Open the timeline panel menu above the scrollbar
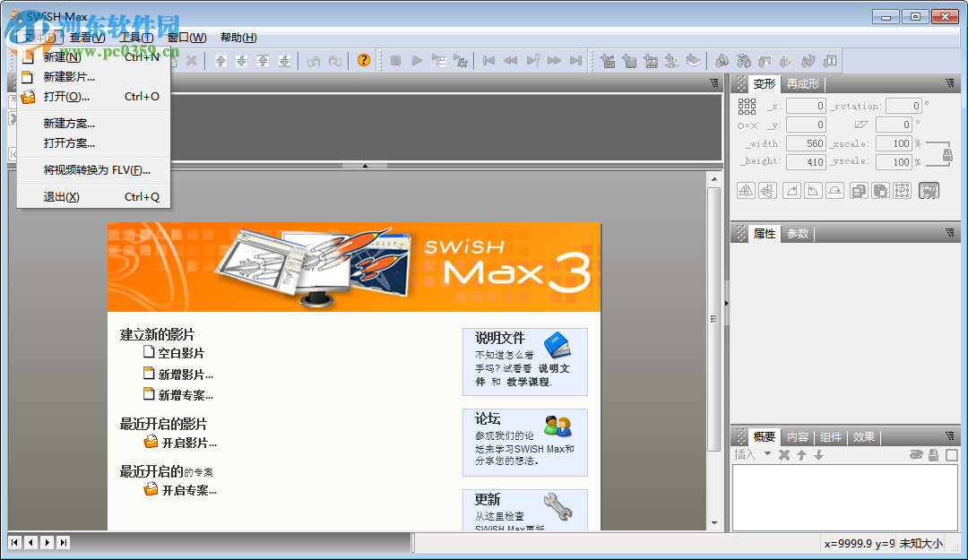Image resolution: width=968 pixels, height=560 pixels. pos(714,82)
